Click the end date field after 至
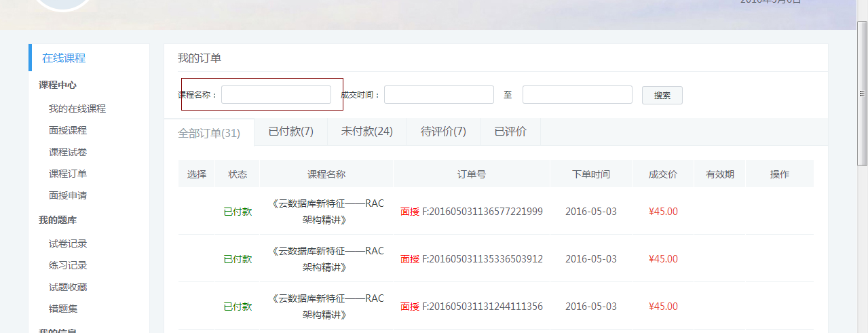868x333 pixels. click(577, 95)
